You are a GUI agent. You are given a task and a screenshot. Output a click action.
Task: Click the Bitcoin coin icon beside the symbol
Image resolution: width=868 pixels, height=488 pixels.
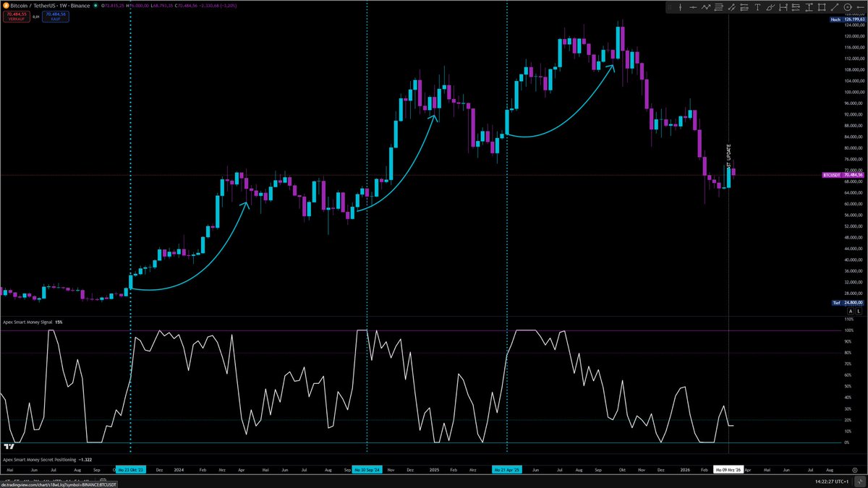[5, 4]
